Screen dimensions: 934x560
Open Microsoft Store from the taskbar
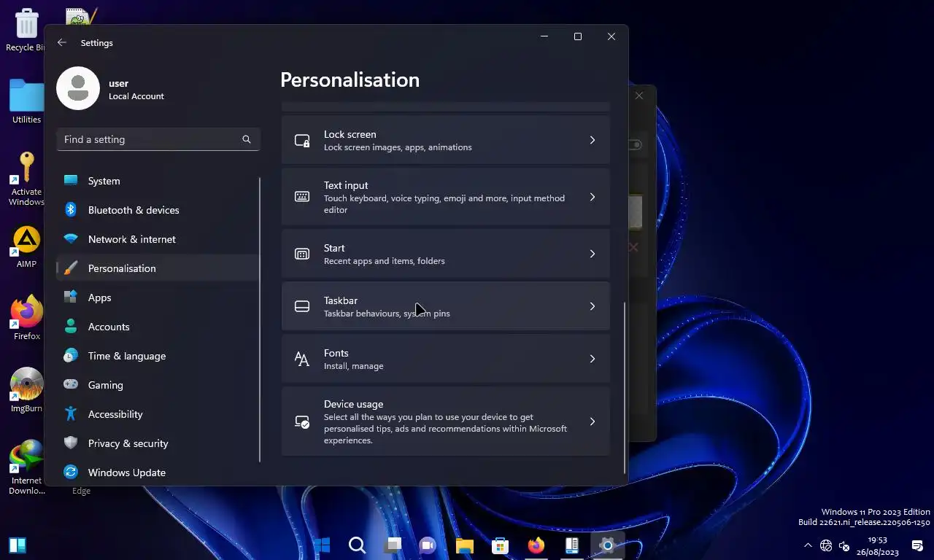pyautogui.click(x=500, y=545)
